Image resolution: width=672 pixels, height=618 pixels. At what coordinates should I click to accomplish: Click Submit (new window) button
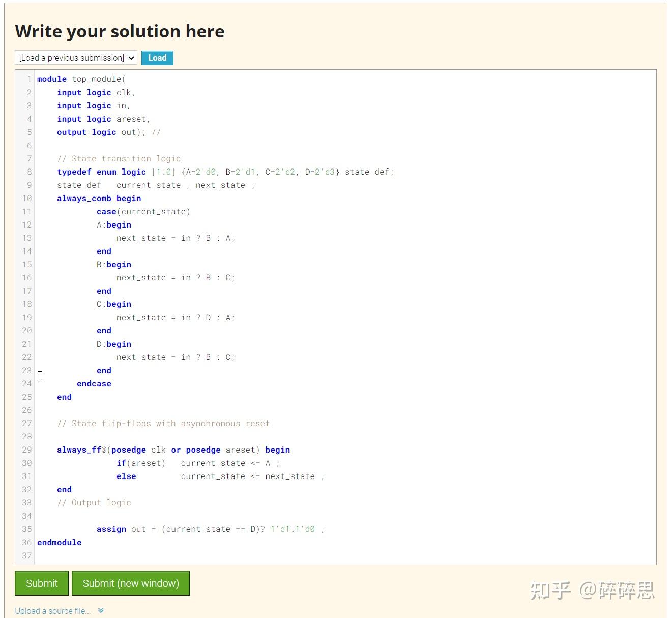click(130, 583)
